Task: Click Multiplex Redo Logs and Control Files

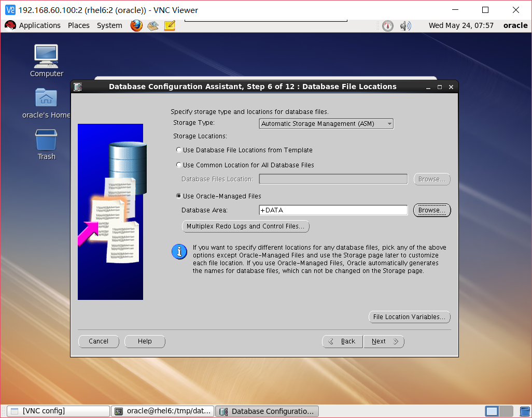Action: (245, 226)
